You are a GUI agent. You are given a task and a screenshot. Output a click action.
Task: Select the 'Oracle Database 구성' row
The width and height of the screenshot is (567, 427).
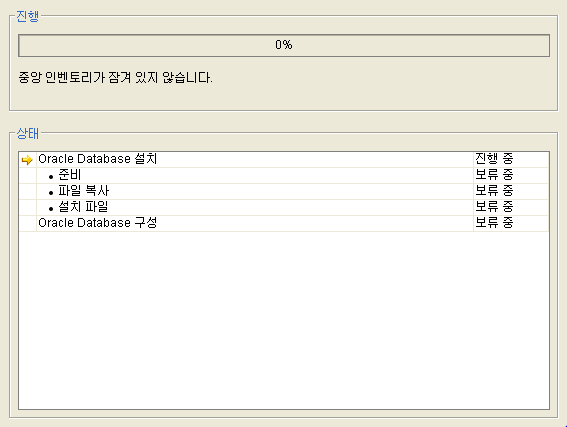click(x=284, y=223)
